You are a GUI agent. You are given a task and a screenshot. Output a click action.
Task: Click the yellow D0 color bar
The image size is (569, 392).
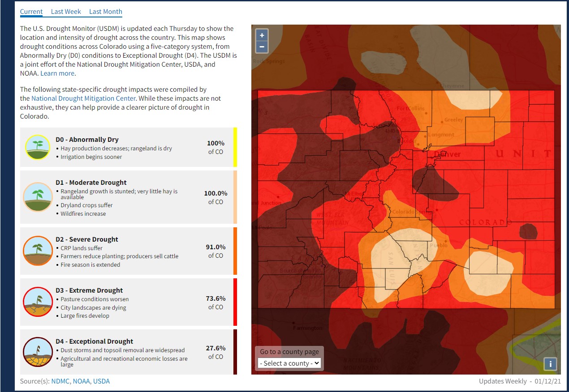235,147
